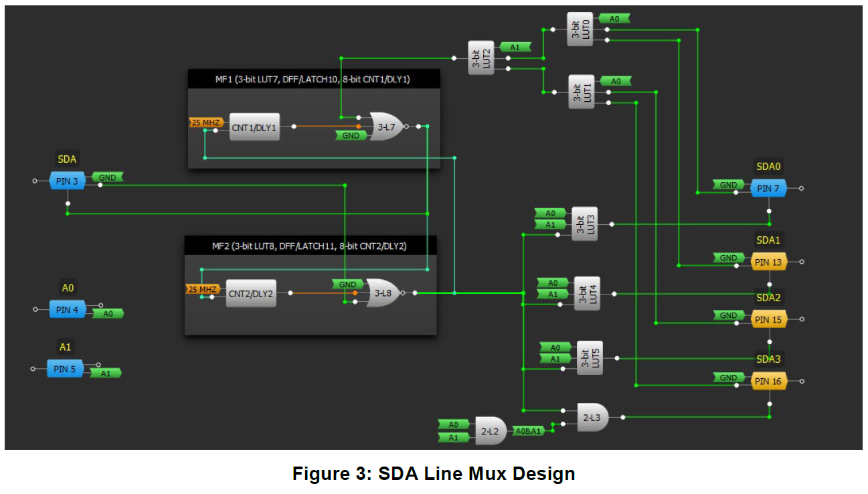Select the 3-bit LUT0 block
Screen dimensions: 868x494
[580, 29]
